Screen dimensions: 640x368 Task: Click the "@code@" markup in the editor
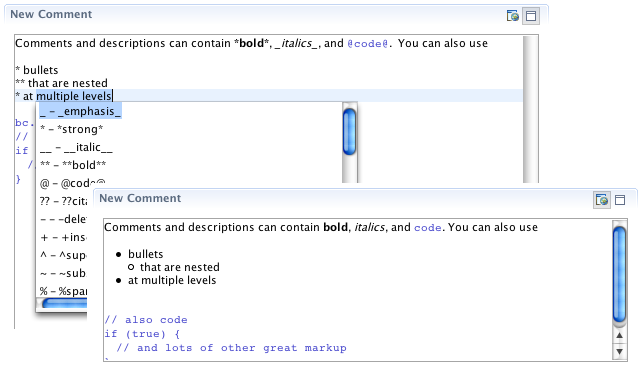click(x=368, y=44)
